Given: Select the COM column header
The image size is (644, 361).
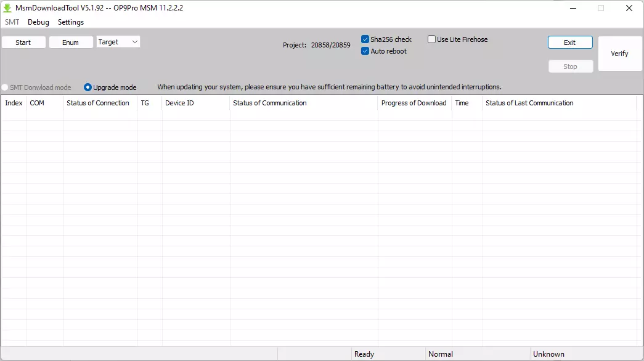Looking at the screenshot, I should (37, 103).
